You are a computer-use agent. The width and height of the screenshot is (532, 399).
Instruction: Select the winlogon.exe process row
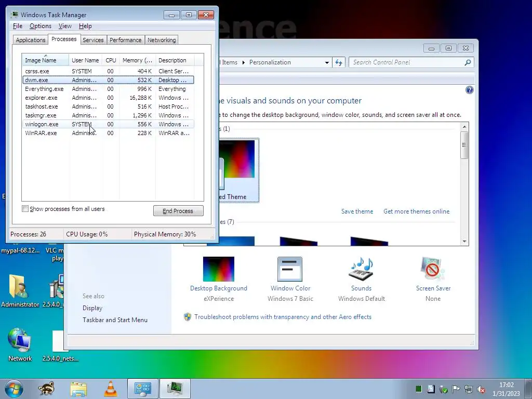108,124
